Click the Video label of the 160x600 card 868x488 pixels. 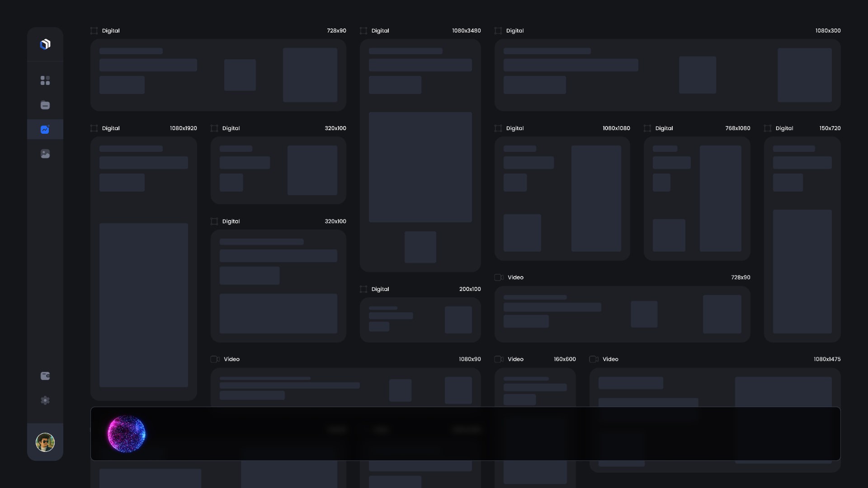(515, 359)
